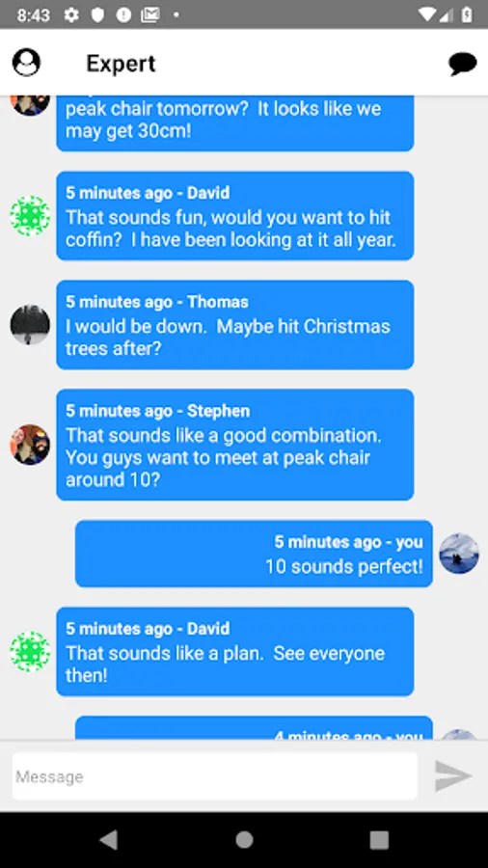This screenshot has height=868, width=488.
Task: Open Thomas's dark avatar picture
Action: [x=30, y=324]
